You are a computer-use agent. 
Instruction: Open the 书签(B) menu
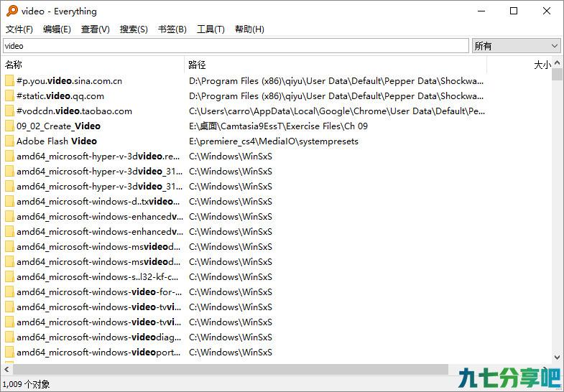tap(172, 29)
